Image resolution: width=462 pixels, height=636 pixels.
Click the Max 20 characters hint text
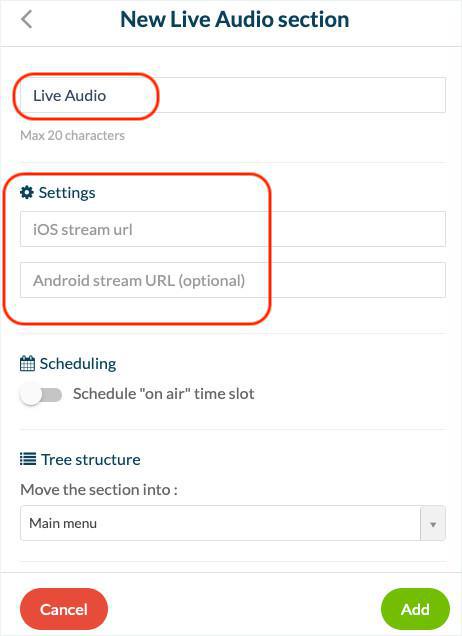(x=73, y=135)
